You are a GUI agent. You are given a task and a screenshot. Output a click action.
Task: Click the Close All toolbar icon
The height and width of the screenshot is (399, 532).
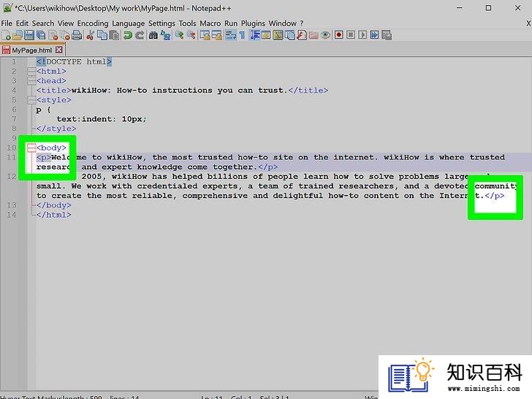(x=65, y=35)
